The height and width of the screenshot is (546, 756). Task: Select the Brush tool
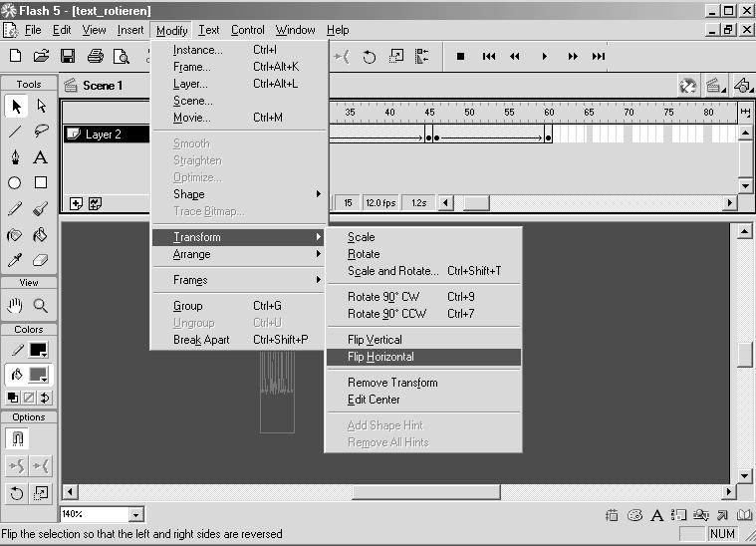pos(41,209)
